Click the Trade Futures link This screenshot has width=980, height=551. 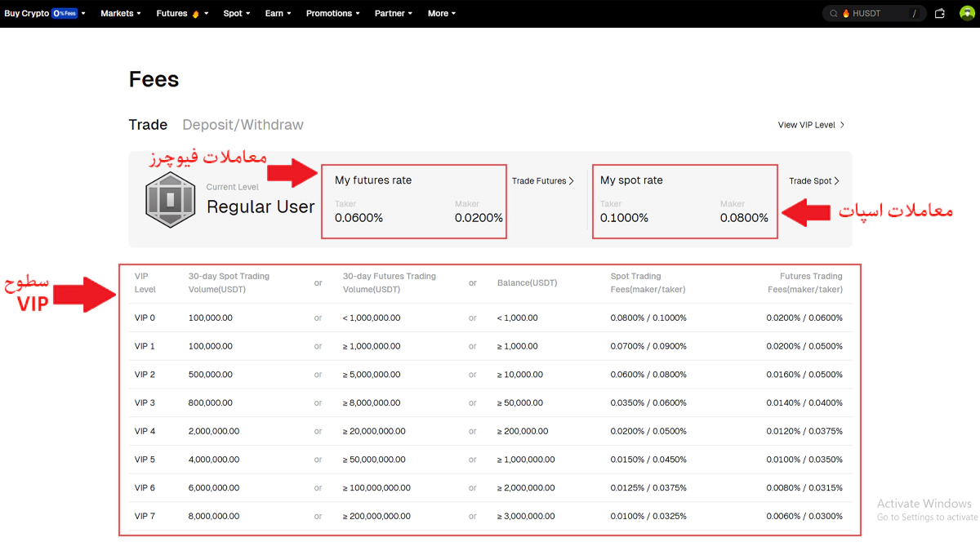point(539,181)
